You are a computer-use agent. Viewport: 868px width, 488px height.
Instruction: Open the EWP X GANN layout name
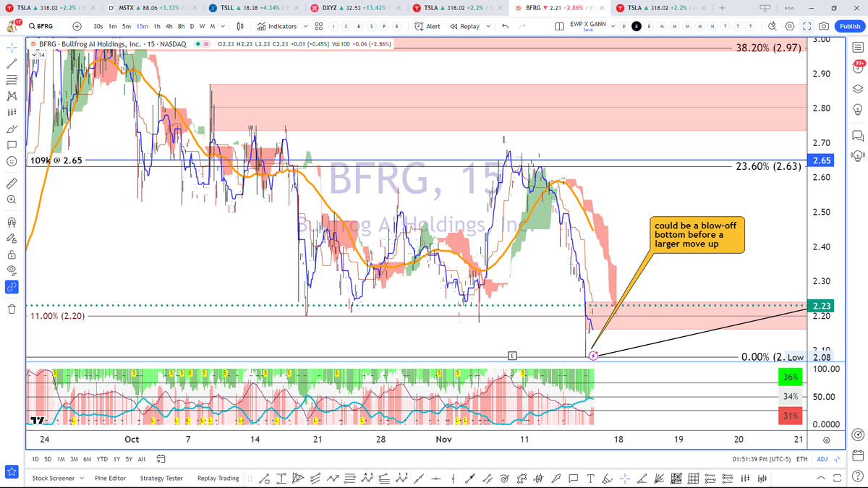pyautogui.click(x=587, y=26)
